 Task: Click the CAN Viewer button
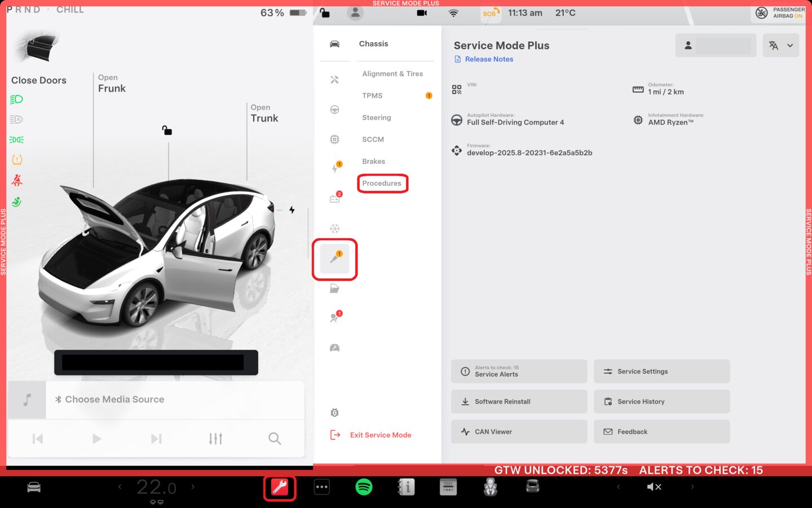[518, 432]
